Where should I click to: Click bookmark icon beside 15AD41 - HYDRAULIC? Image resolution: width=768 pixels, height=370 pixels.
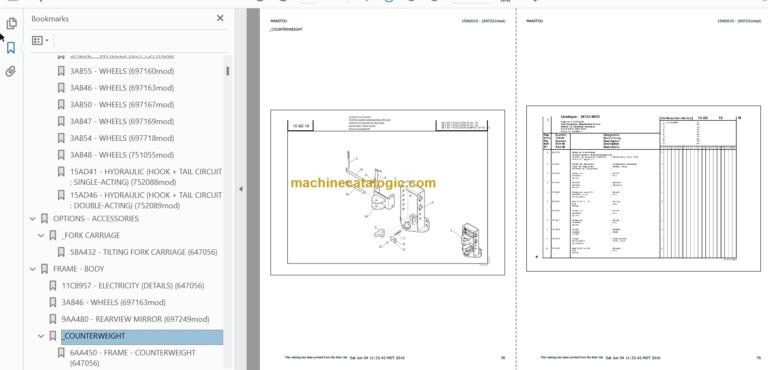(61, 172)
